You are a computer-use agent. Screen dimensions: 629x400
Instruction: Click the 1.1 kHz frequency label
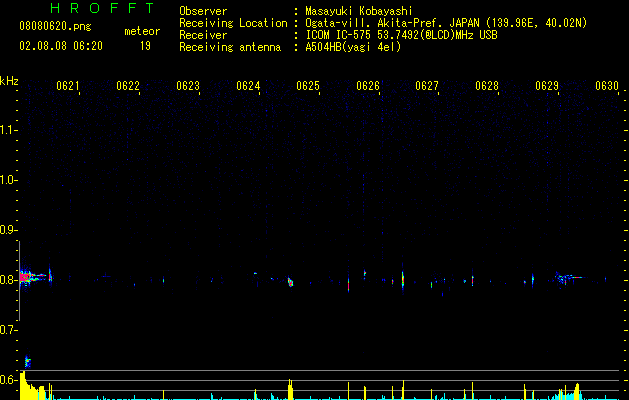click(x=8, y=130)
